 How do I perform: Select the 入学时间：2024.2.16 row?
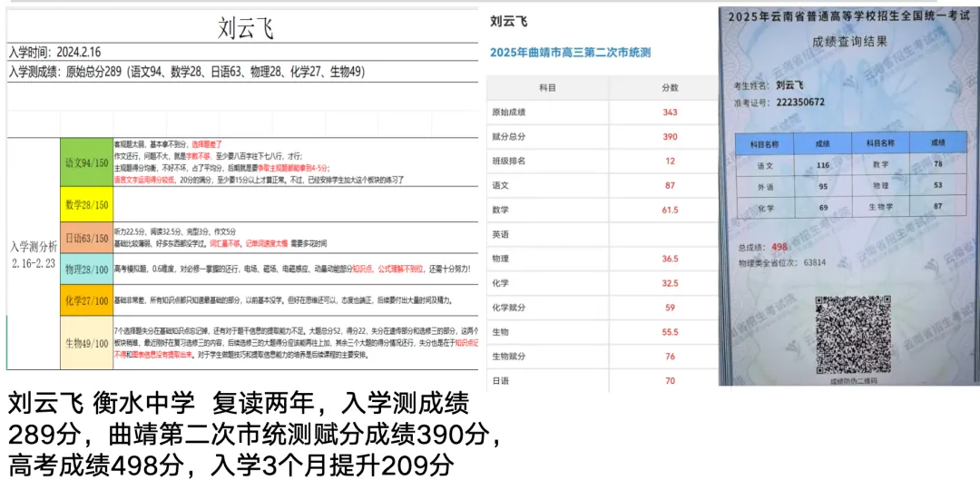tap(243, 51)
